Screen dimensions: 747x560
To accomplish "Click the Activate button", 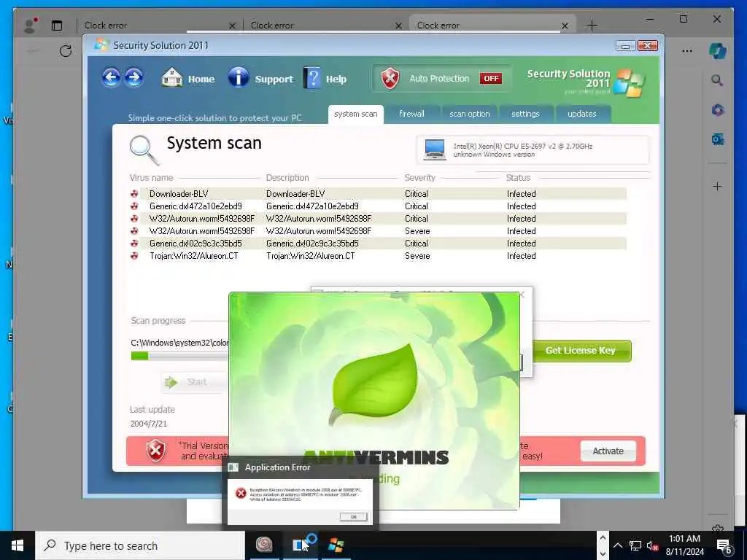I will coord(608,451).
